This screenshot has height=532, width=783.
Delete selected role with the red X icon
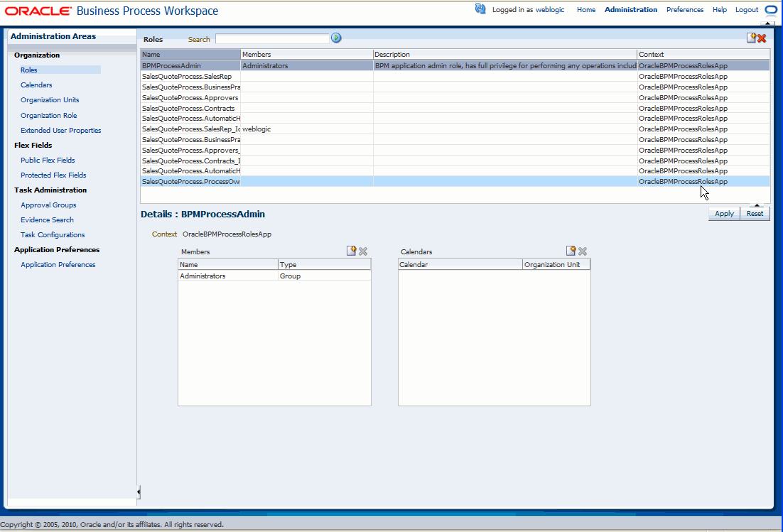pos(762,38)
